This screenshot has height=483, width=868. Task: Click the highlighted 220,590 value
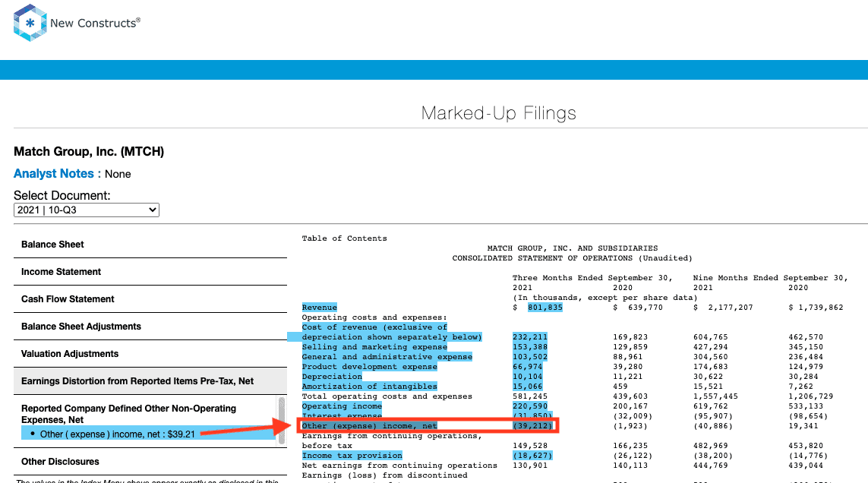(x=530, y=406)
